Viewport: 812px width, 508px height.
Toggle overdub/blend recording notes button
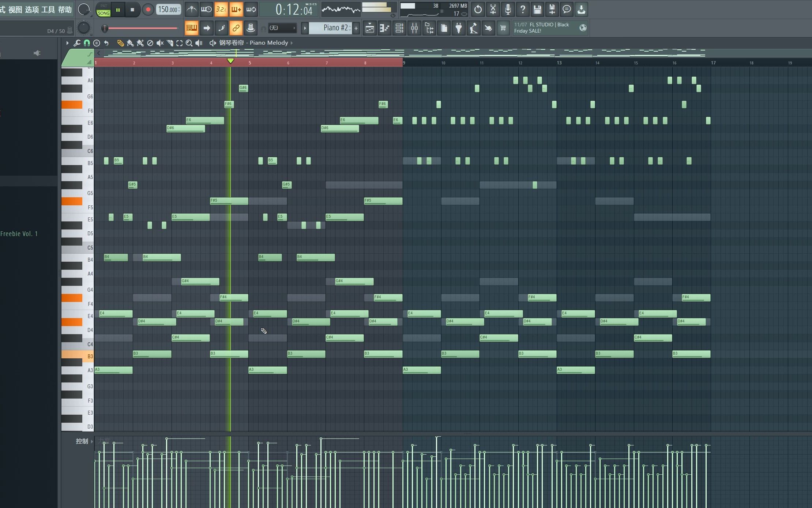click(236, 10)
